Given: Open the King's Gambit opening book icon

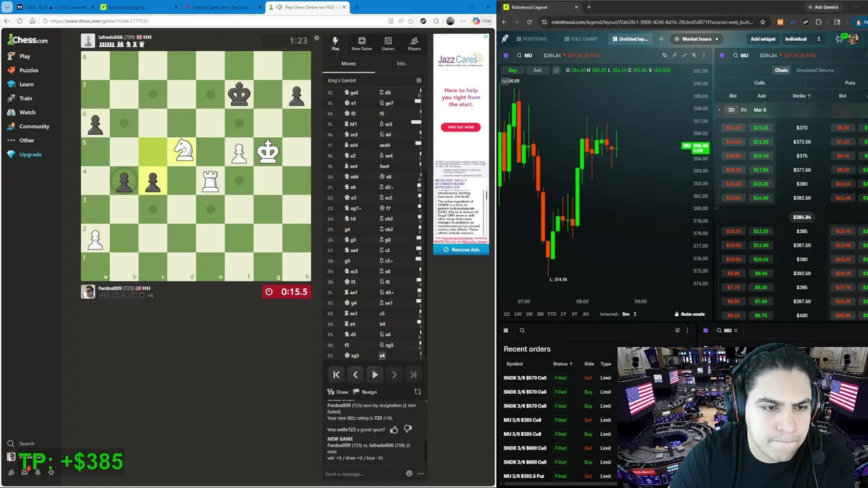Looking at the screenshot, I should 418,81.
